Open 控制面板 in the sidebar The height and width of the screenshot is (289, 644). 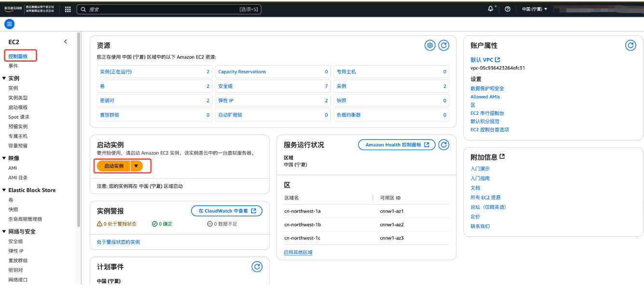(18, 56)
